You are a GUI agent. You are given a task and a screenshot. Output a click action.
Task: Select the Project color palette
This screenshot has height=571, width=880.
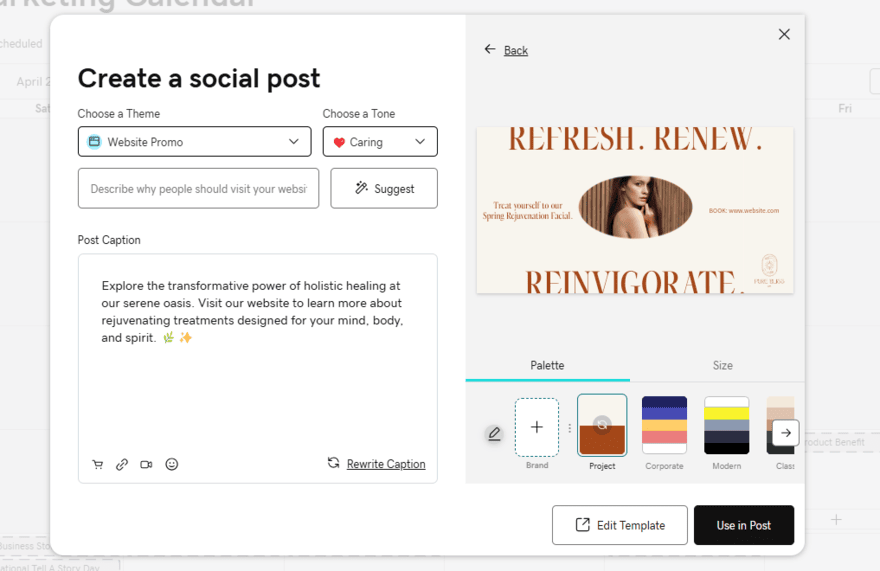pos(602,425)
